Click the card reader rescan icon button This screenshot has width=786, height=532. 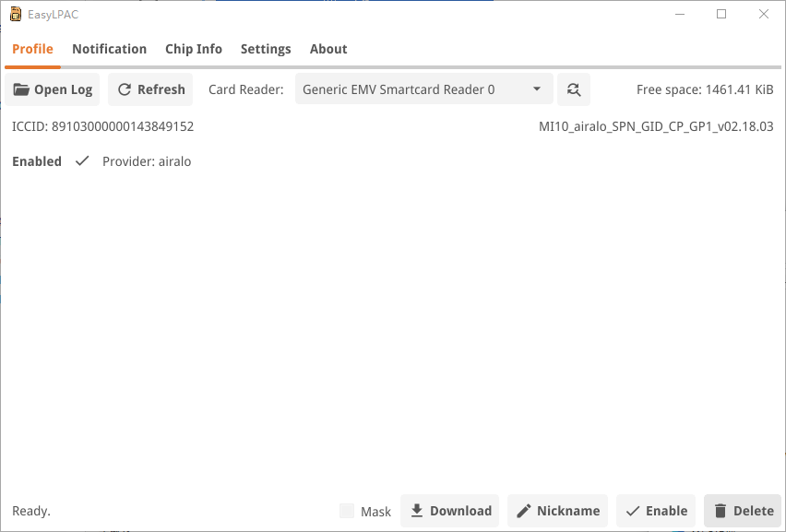click(x=574, y=89)
